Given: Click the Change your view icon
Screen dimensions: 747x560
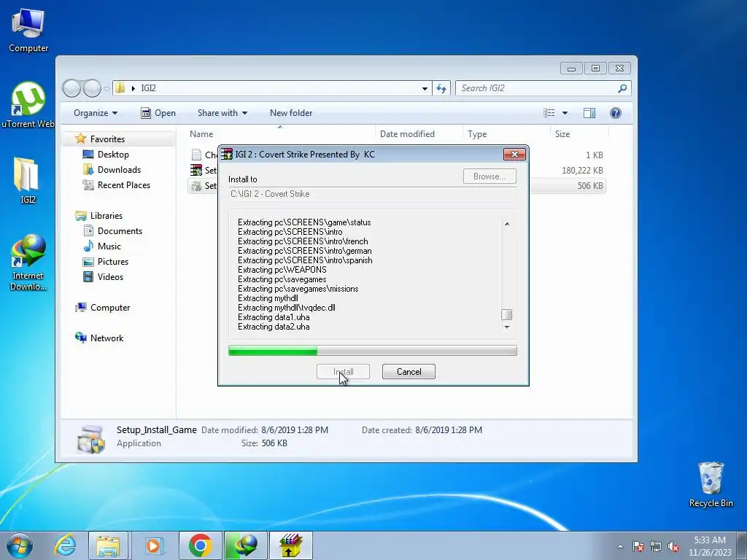Looking at the screenshot, I should pos(549,113).
